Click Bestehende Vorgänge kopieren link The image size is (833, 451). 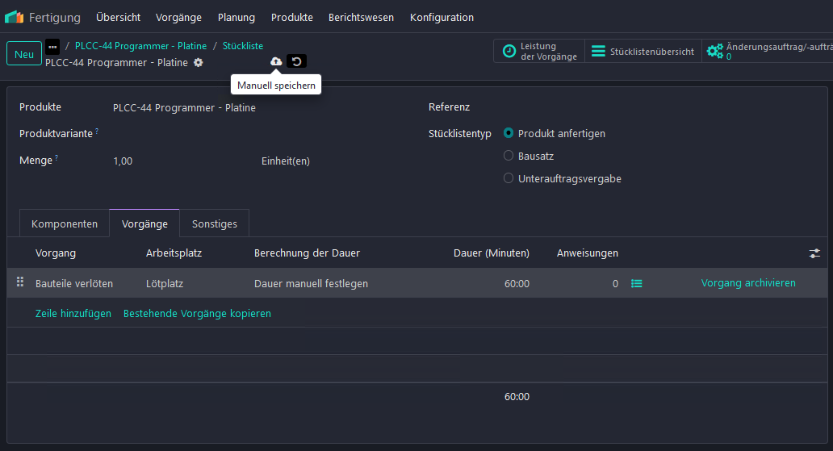(197, 313)
